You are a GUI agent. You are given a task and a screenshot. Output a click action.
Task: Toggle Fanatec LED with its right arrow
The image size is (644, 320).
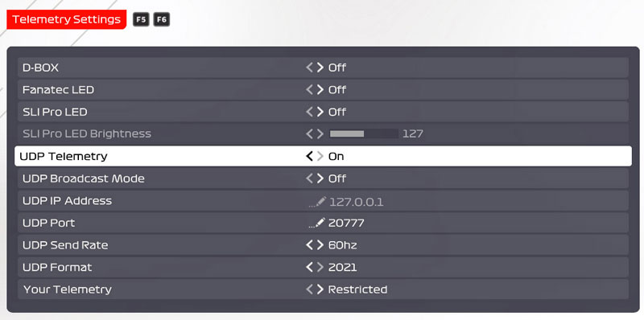(320, 89)
